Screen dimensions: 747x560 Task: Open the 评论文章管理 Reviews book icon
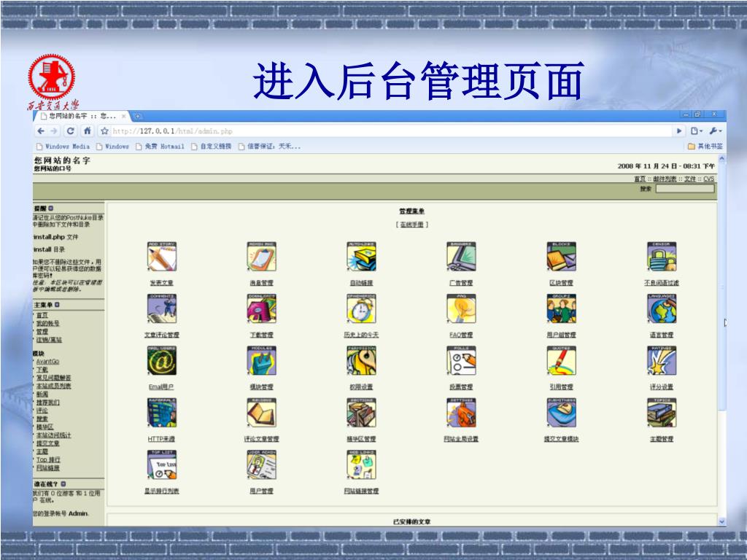(x=262, y=413)
